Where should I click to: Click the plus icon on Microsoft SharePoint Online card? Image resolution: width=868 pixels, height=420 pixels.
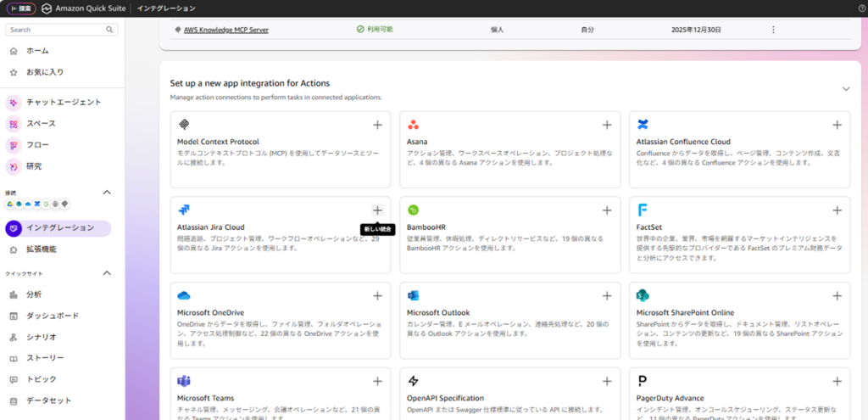(x=837, y=296)
